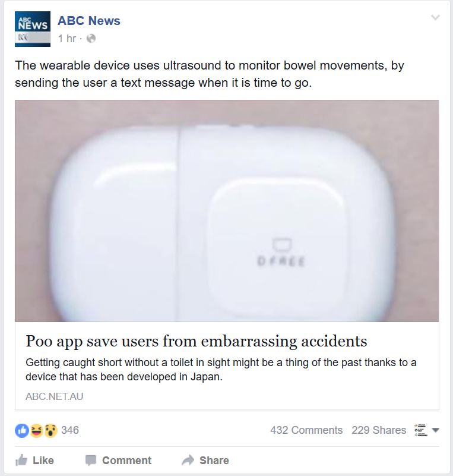Open the ABC News page name link
Image resolution: width=453 pixels, height=476 pixels.
point(89,21)
